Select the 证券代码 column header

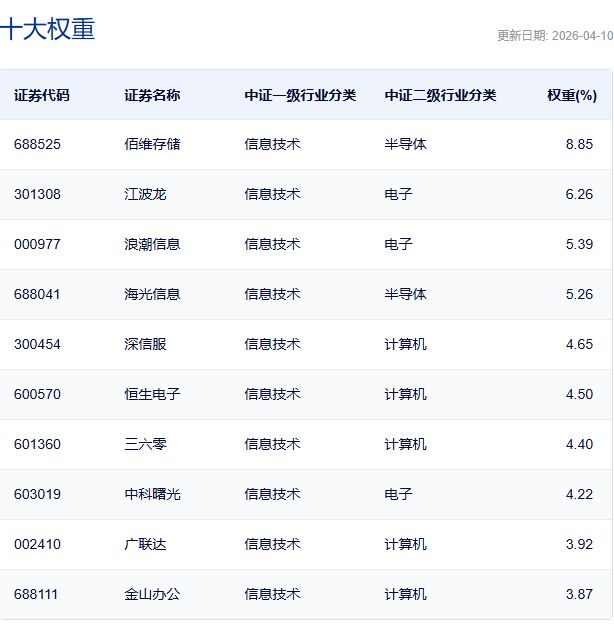point(42,95)
